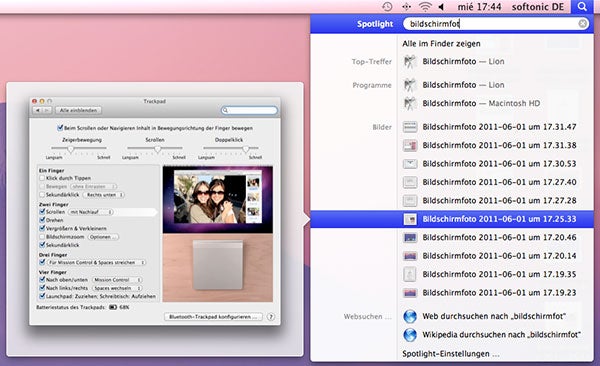This screenshot has width=600, height=366.
Task: Click thumbnail icon of Bildschirmfoto um 17.31.38
Action: [x=410, y=145]
